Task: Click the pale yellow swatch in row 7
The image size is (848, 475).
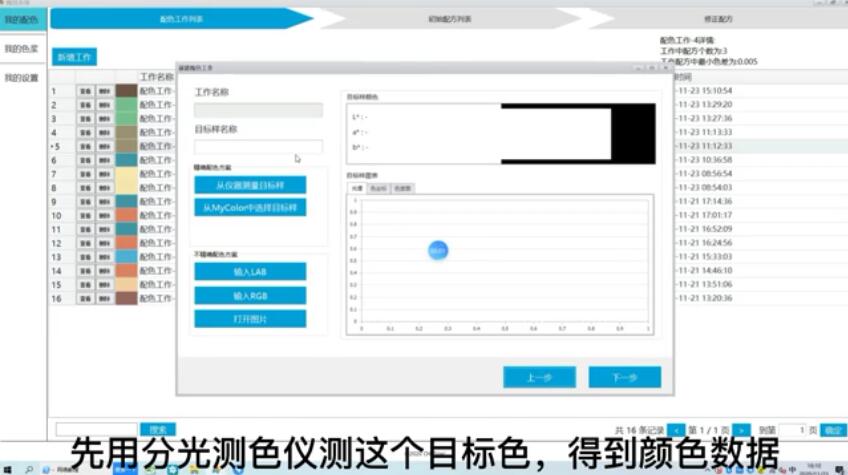Action: click(126, 174)
